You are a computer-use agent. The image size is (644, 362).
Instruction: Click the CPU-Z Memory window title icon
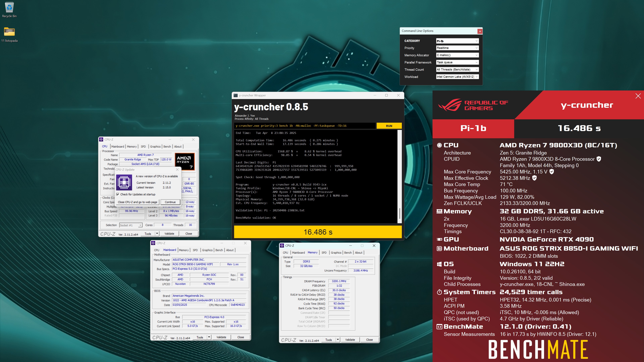[x=282, y=246]
